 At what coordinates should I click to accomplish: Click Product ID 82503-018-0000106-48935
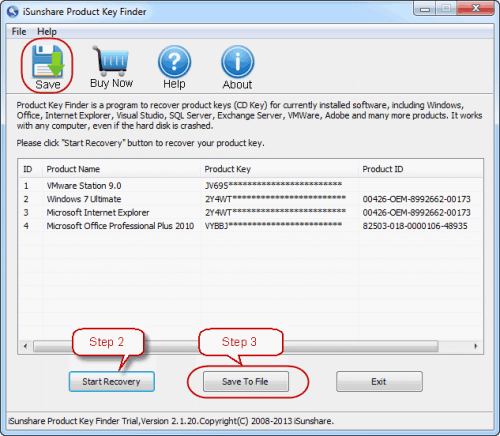415,226
